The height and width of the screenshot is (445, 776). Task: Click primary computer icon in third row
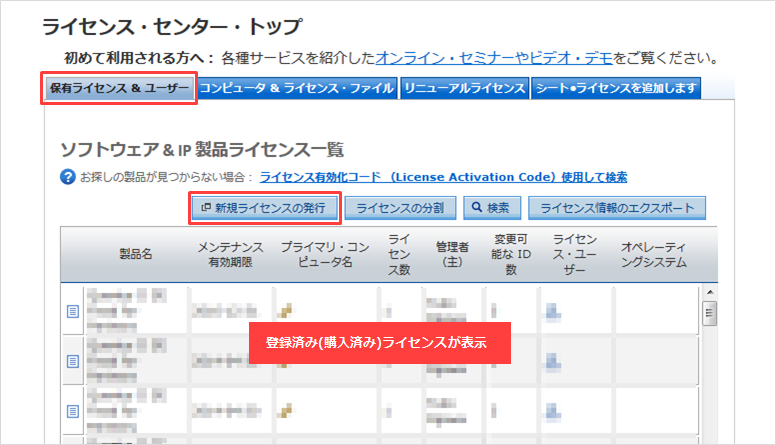click(x=285, y=410)
